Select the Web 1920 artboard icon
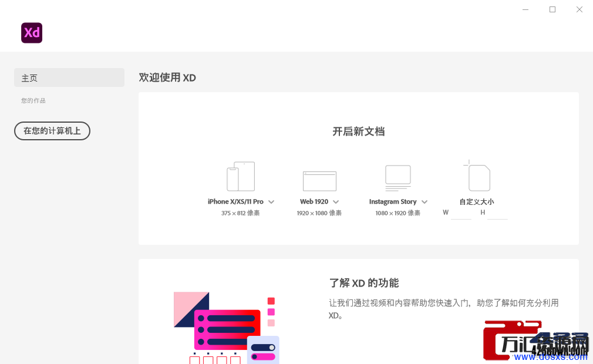This screenshot has height=364, width=593. tap(319, 181)
